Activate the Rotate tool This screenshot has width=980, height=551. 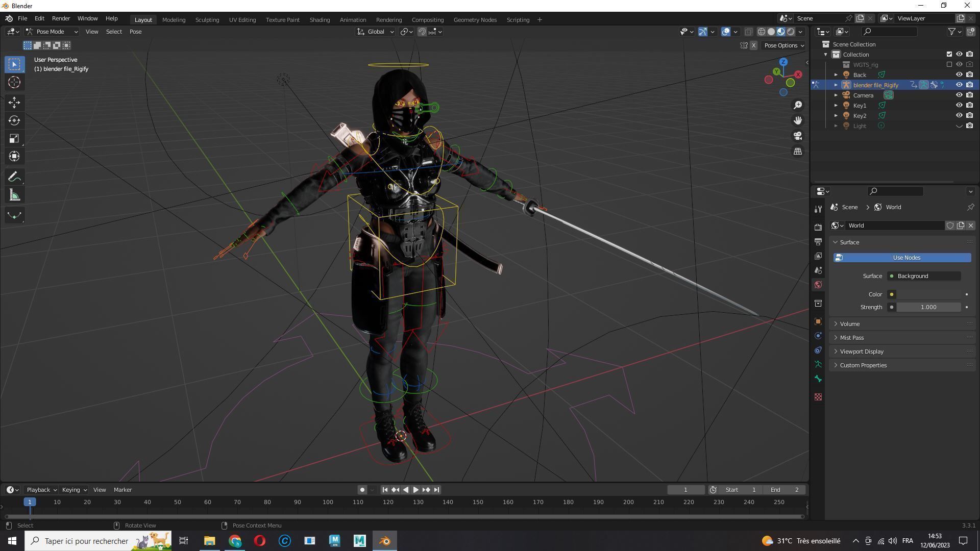pos(14,120)
